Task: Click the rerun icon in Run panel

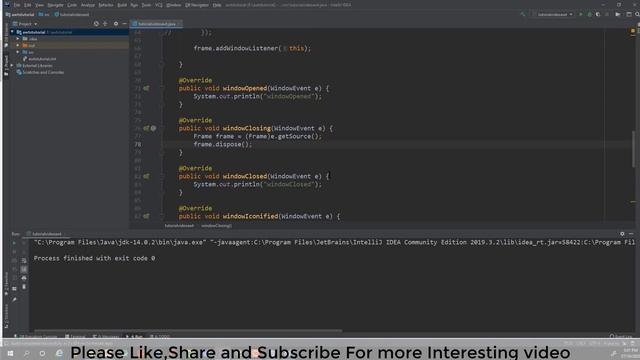Action: click(x=14, y=243)
